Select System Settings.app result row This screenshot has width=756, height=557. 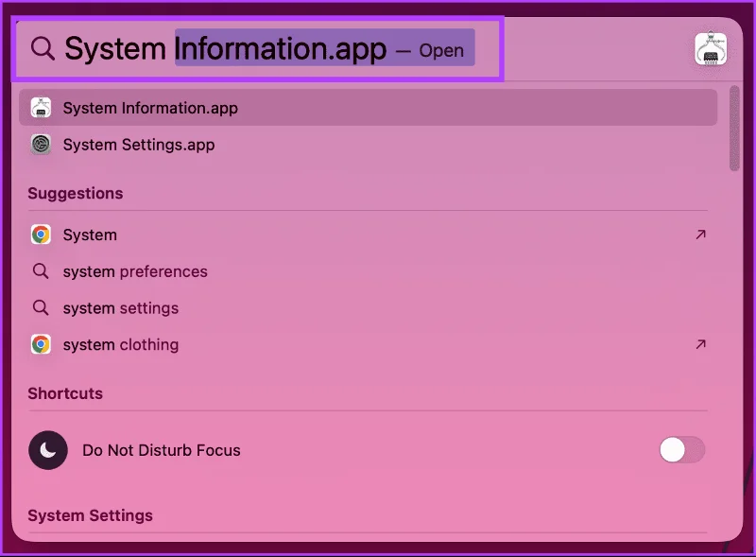pos(368,145)
